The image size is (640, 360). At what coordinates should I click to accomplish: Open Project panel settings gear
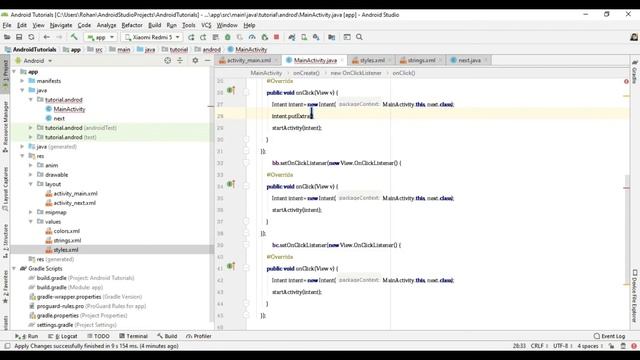pyautogui.click(x=195, y=60)
